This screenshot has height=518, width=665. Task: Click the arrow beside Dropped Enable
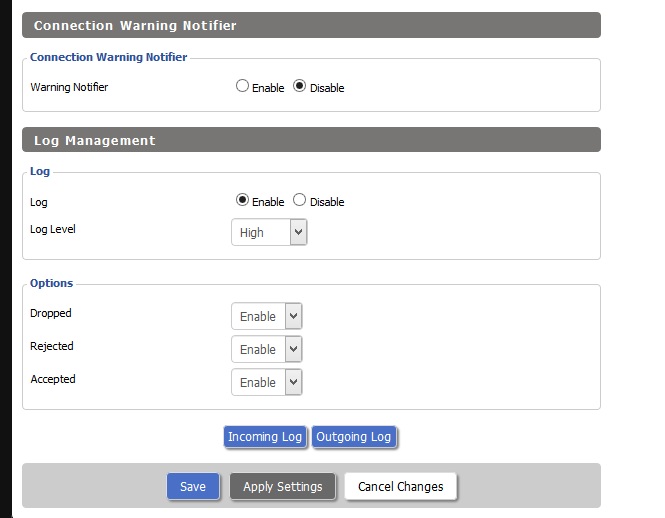click(x=293, y=316)
